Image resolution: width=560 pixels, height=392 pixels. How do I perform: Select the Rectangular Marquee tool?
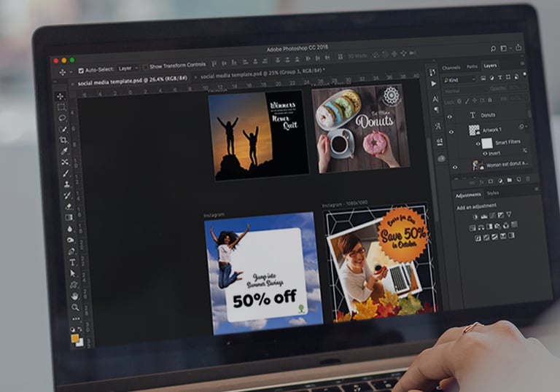tap(61, 107)
